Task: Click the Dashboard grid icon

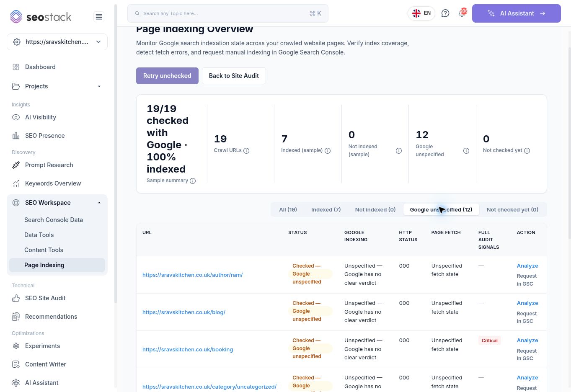Action: [16, 67]
